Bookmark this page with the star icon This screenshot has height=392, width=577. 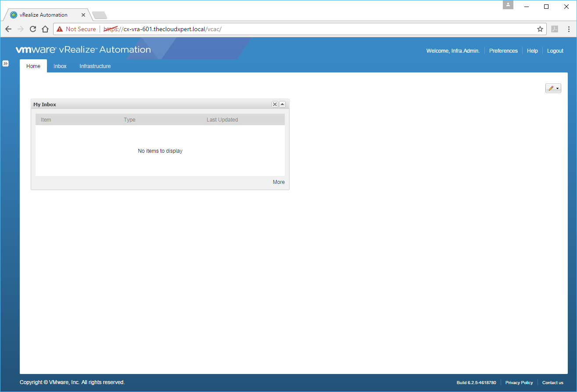[x=540, y=29]
